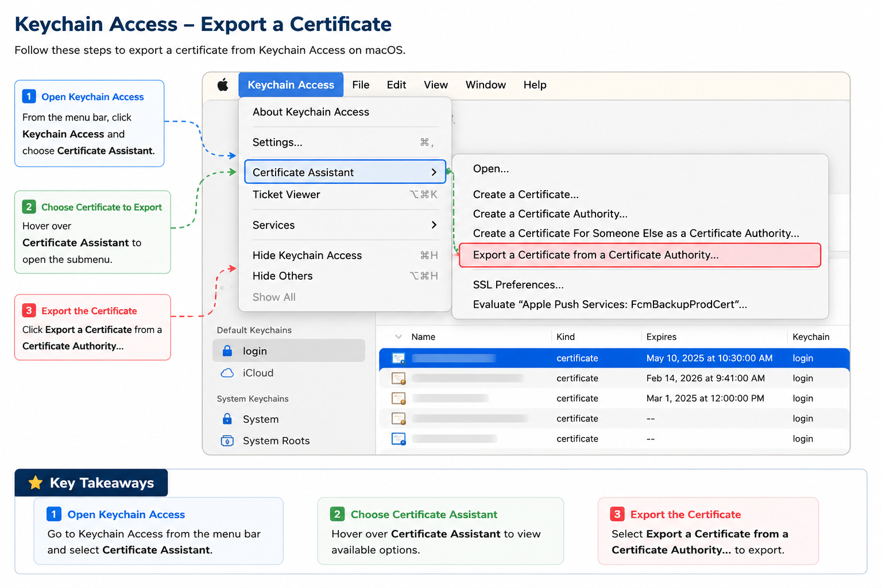
Task: Open the Window menu
Action: pos(486,85)
